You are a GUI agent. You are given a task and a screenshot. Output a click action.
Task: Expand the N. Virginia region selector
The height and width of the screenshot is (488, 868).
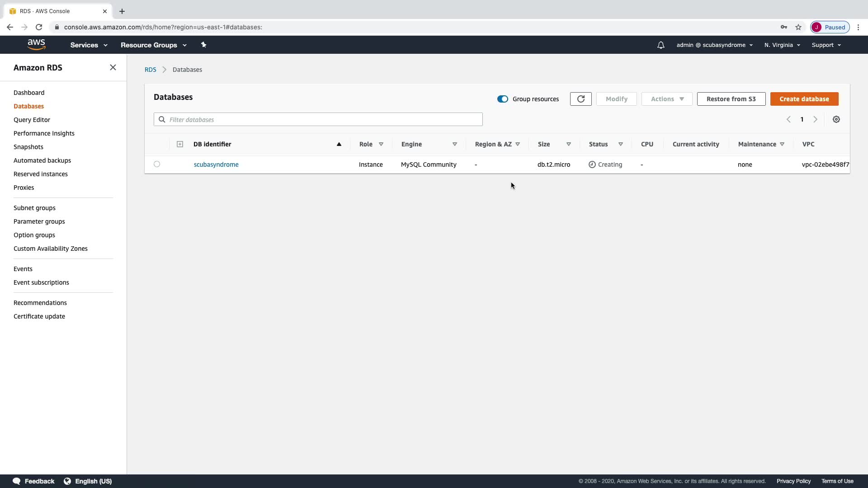tap(782, 45)
